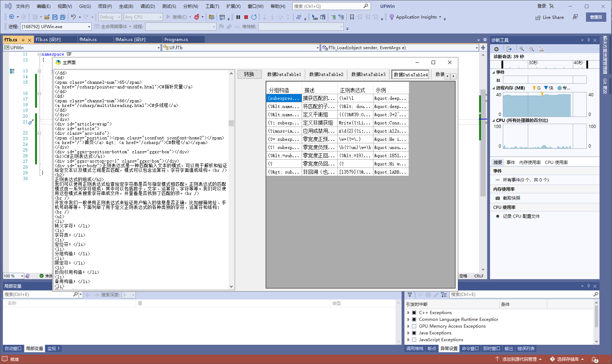Collapse the 进程内存 (MB) graph section
Image resolution: width=612 pixels, height=364 pixels.
(x=494, y=88)
